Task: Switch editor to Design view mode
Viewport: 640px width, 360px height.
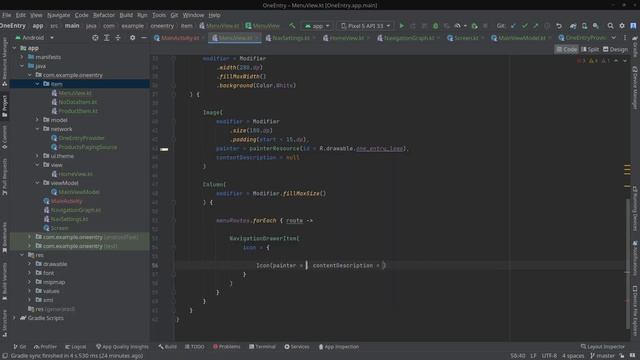Action: pos(615,49)
